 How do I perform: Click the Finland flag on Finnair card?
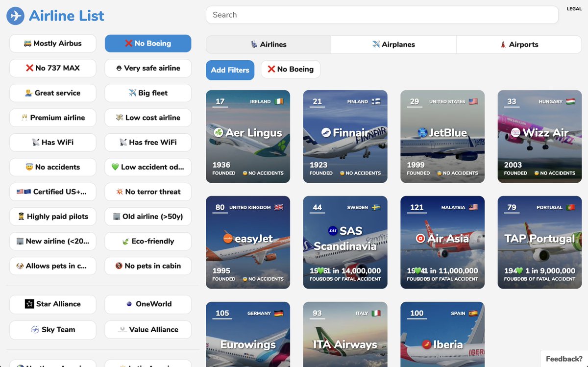376,101
